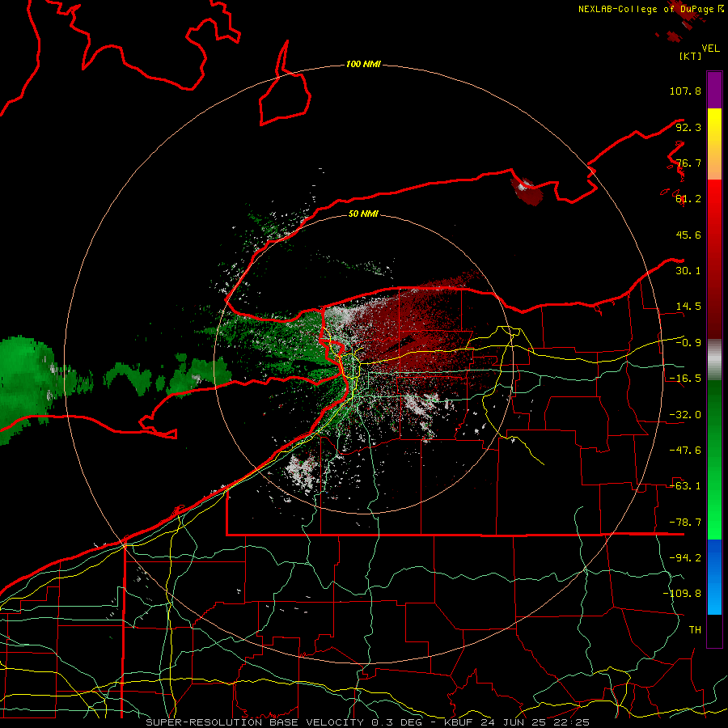Pick the yellow-orange segment of the colorbar
Viewport: 728px width, 728px height.
click(x=714, y=144)
